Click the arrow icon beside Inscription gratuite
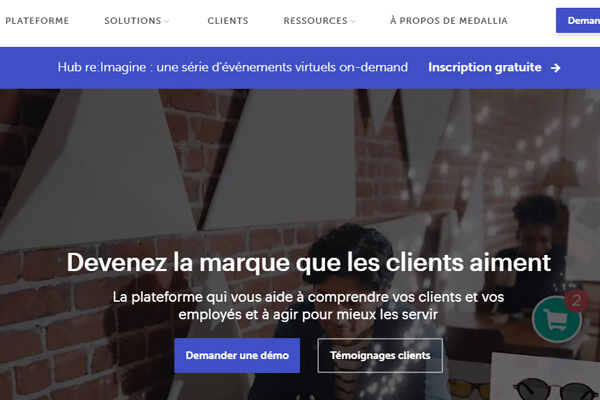600x400 pixels. point(556,68)
